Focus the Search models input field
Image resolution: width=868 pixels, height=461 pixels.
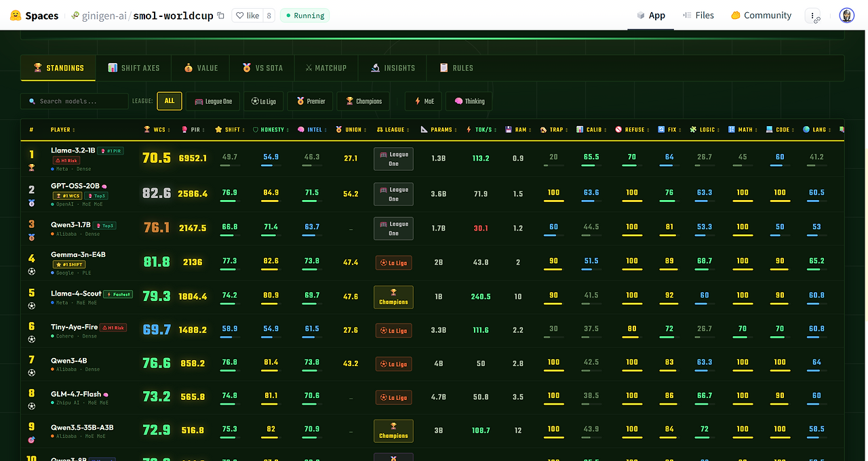pos(75,101)
